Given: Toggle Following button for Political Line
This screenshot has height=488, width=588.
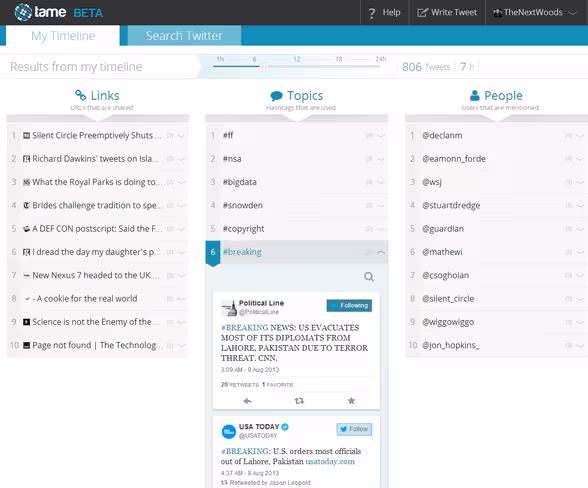Looking at the screenshot, I should tap(349, 306).
